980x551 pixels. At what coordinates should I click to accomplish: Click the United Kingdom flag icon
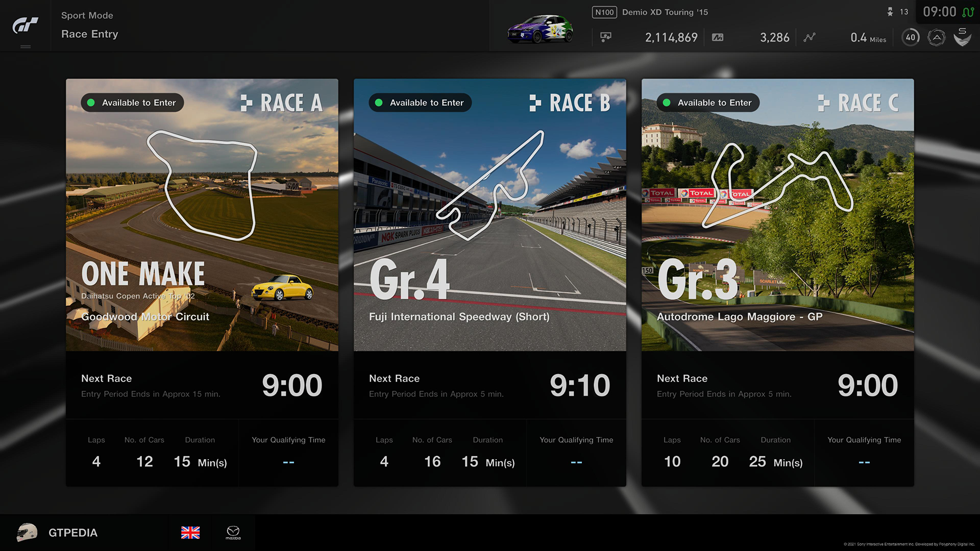(190, 533)
